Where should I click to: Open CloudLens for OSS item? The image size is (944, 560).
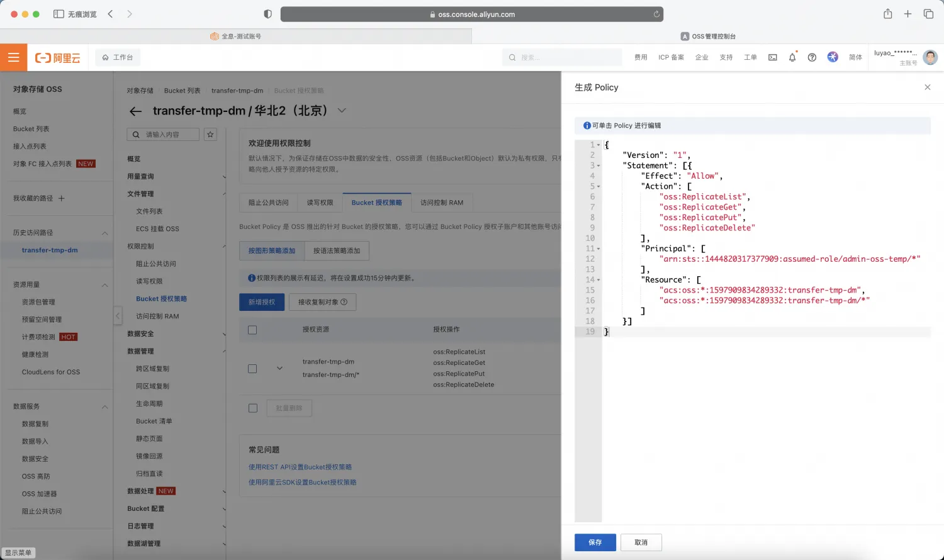point(51,372)
